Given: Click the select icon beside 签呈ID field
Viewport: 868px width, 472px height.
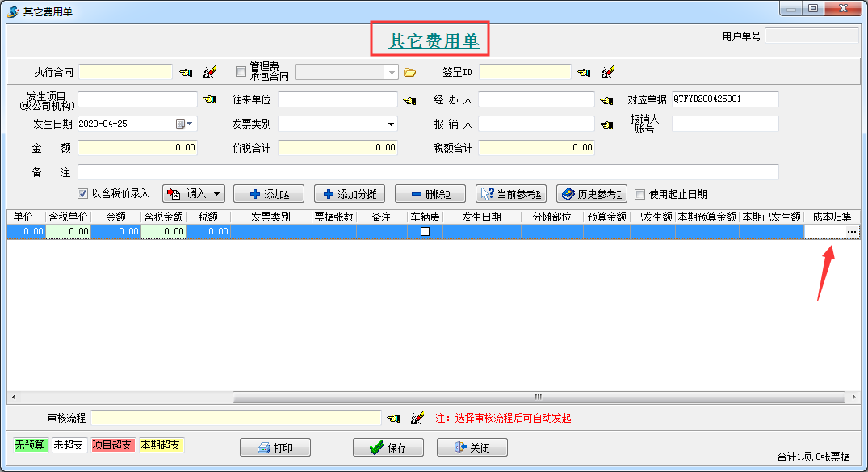Looking at the screenshot, I should [x=585, y=73].
